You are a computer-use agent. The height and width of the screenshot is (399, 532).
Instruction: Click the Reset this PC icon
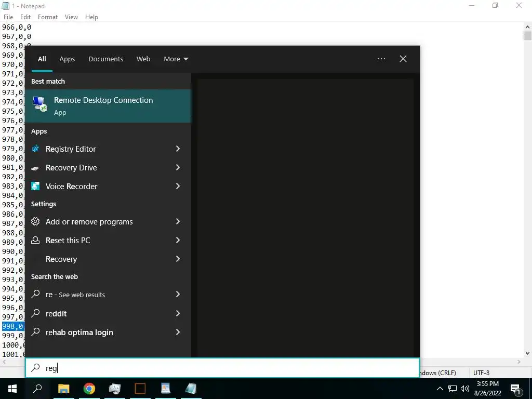tap(35, 240)
